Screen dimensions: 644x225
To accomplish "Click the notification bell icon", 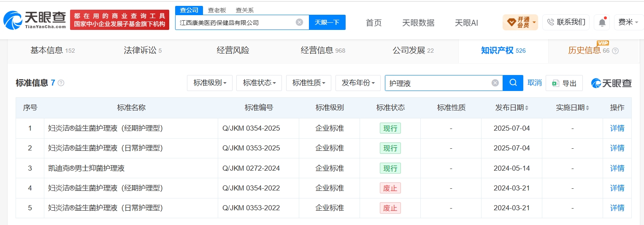I will [x=602, y=22].
